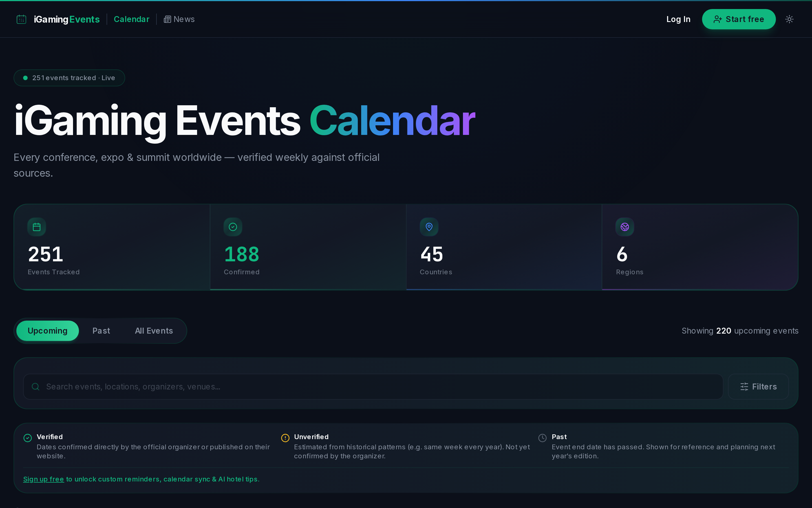The height and width of the screenshot is (508, 812).
Task: Click the Countries label
Action: pyautogui.click(x=436, y=272)
